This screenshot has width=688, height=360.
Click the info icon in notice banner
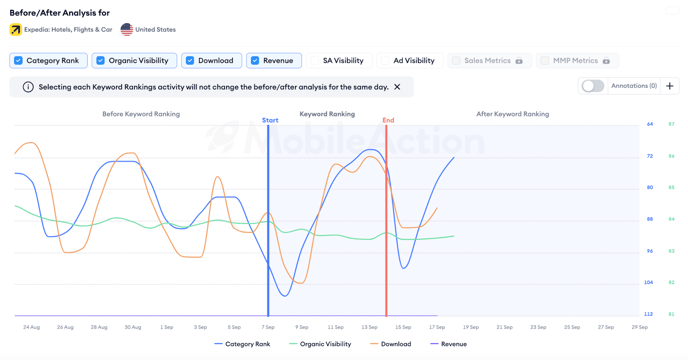coord(28,87)
